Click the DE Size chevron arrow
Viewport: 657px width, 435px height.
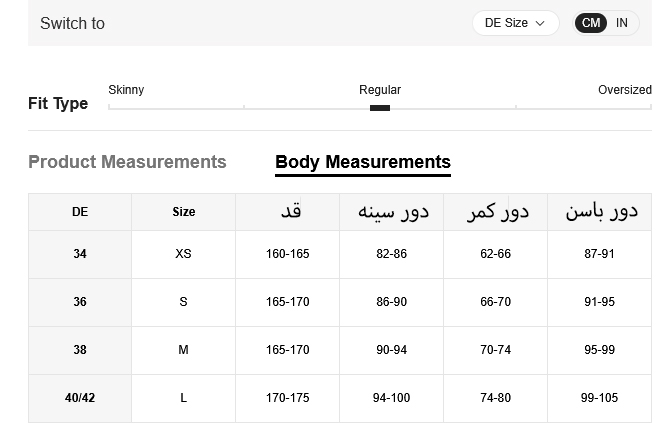coord(540,23)
